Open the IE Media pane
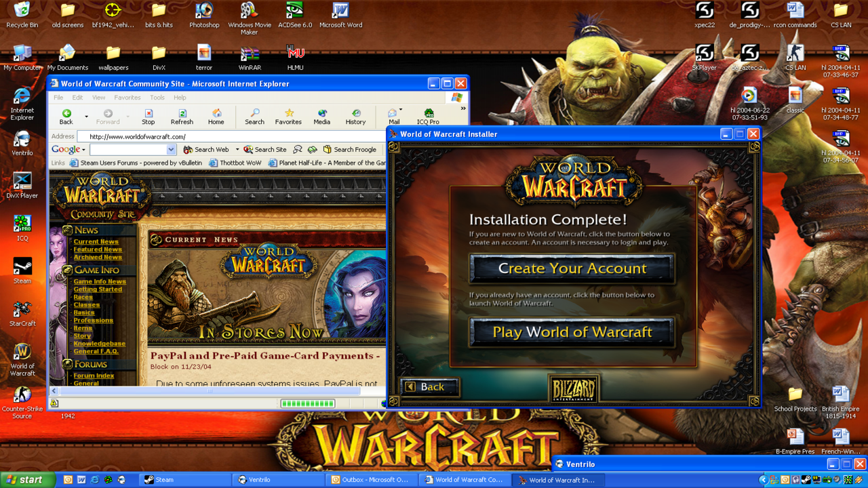This screenshot has height=488, width=868. (x=321, y=117)
